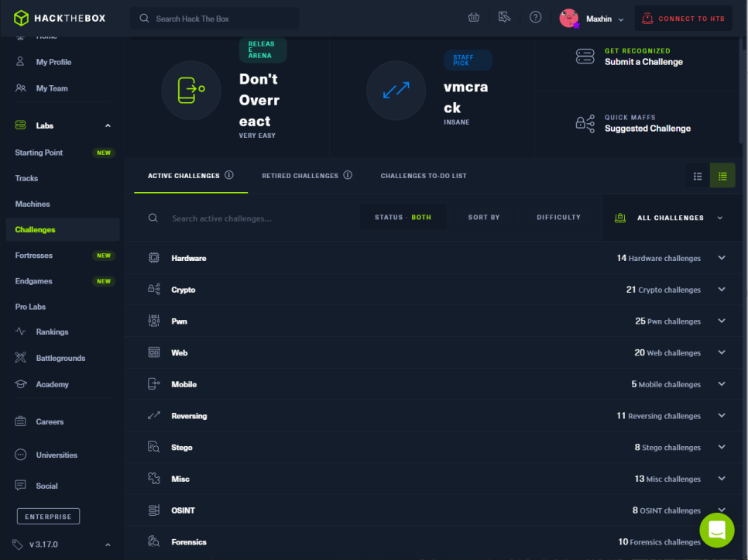Click the Maxhin profile avatar
The width and height of the screenshot is (748, 560).
568,18
